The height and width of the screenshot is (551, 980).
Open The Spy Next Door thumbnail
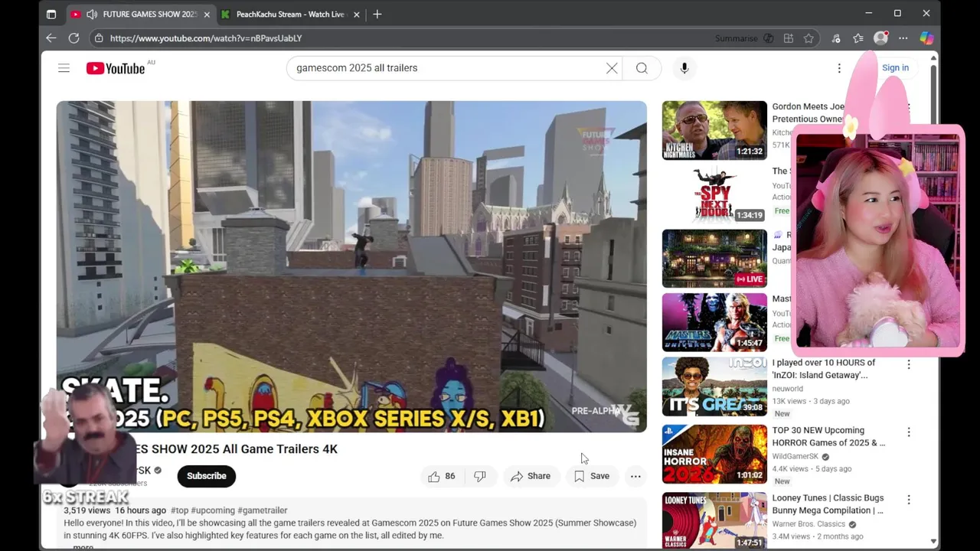click(x=714, y=194)
